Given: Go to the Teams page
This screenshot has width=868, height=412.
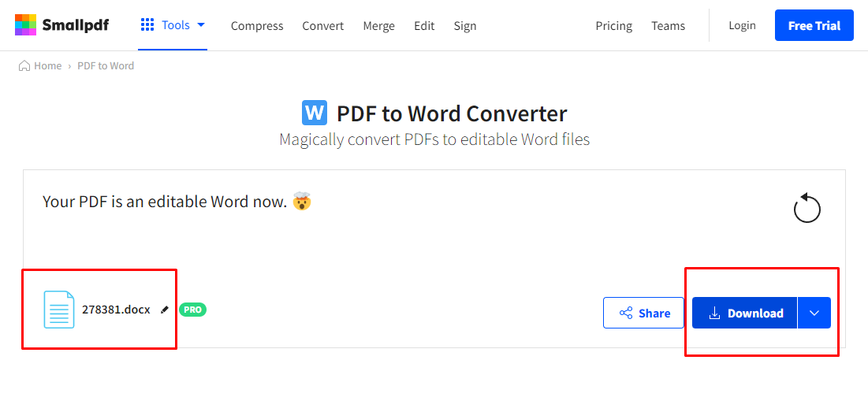Looking at the screenshot, I should click(x=669, y=25).
